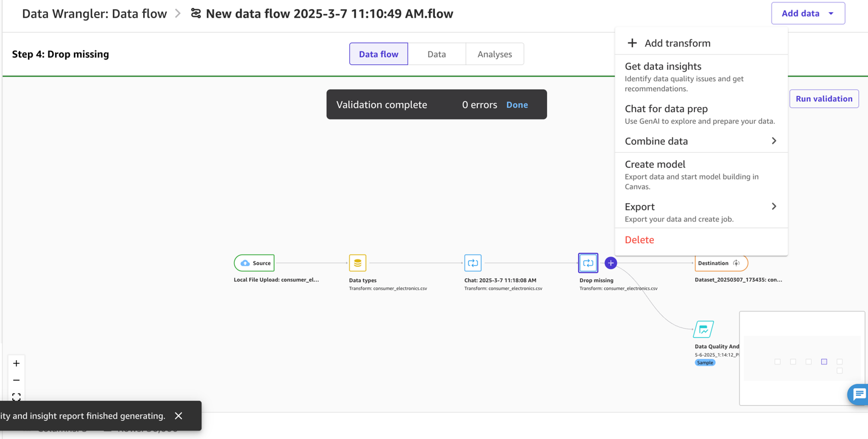Open the Add data dropdown
The image size is (868, 439).
coord(808,13)
